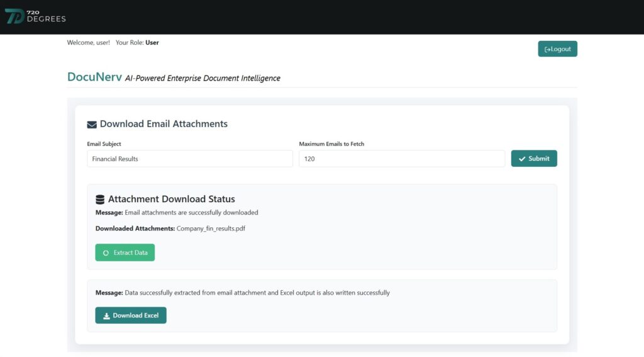Viewport: 644px width, 357px height.
Task: Submit the email fetch form
Action: pyautogui.click(x=534, y=159)
